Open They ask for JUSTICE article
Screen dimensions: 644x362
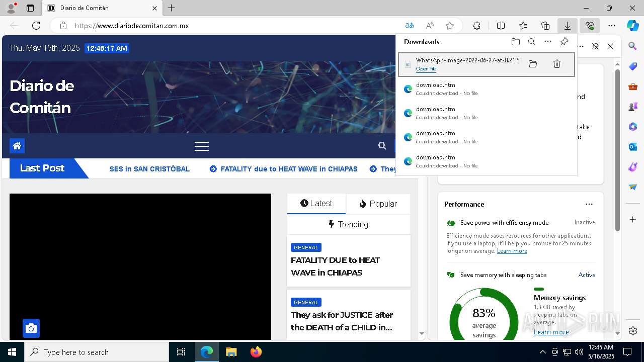(342, 321)
